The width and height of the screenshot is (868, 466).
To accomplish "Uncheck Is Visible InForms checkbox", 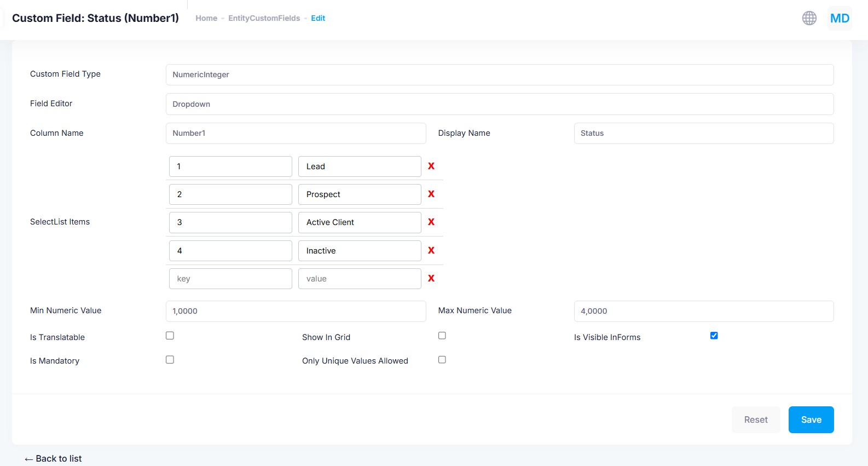I will (714, 336).
